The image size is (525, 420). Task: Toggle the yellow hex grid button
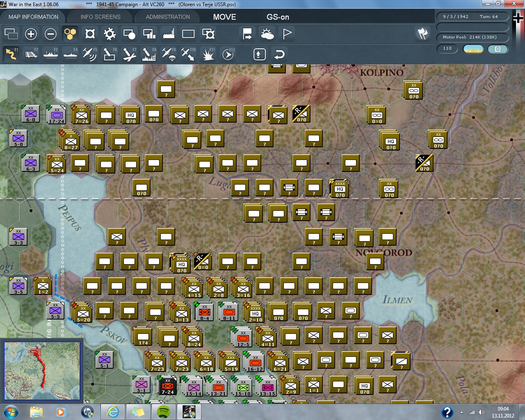[70, 34]
